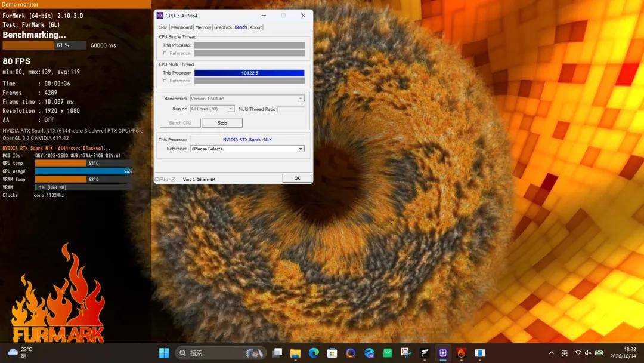
Task: Open the black striped-F taskbar app
Action: (x=425, y=353)
